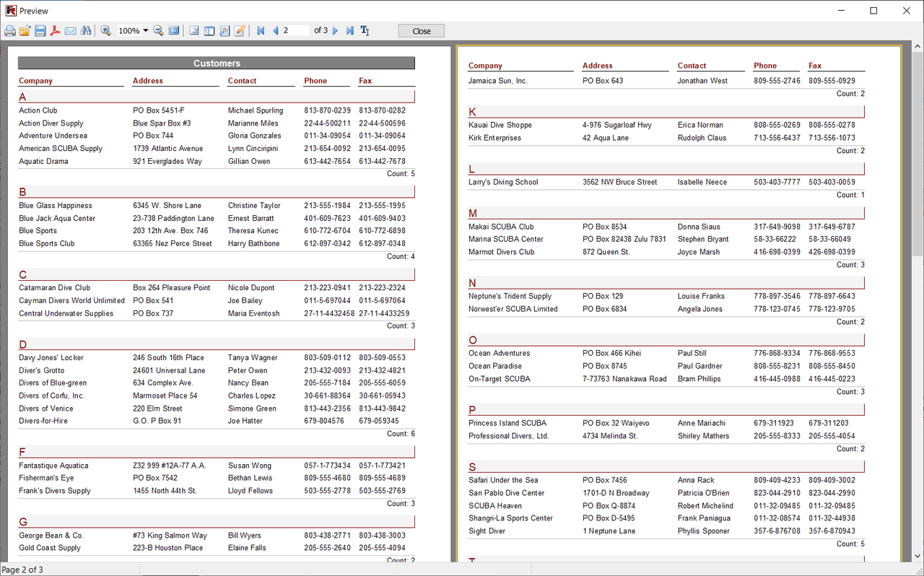Activate the text cursor tool icon
The width and height of the screenshot is (924, 576).
[x=365, y=31]
